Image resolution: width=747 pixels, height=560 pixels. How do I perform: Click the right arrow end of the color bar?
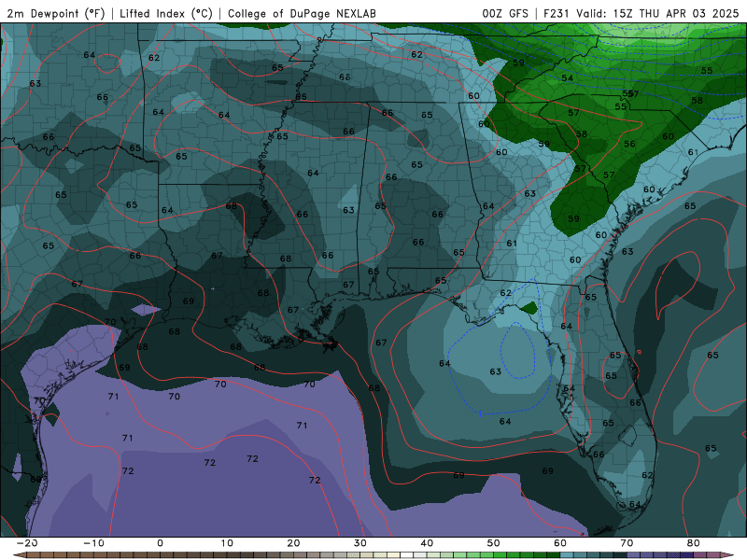[x=728, y=555]
